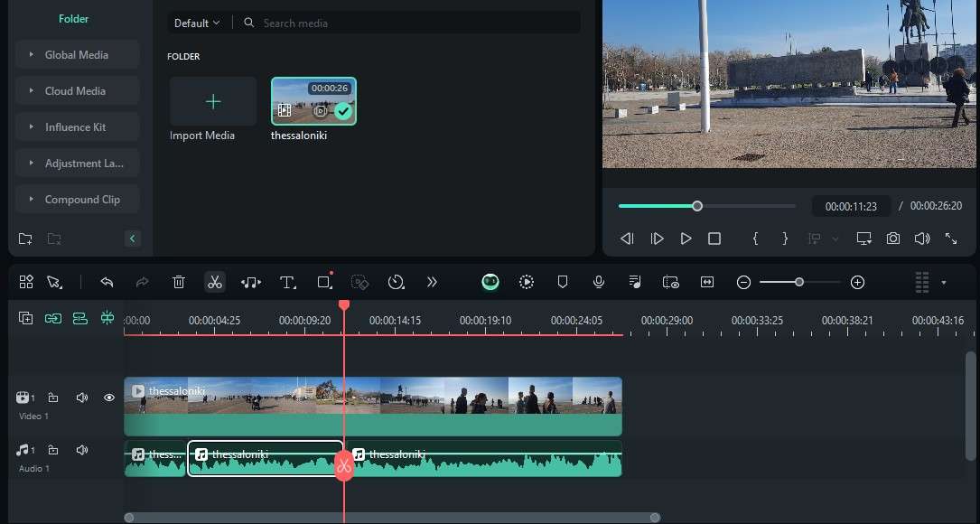Set mark out point
Image resolution: width=980 pixels, height=524 pixels.
785,239
